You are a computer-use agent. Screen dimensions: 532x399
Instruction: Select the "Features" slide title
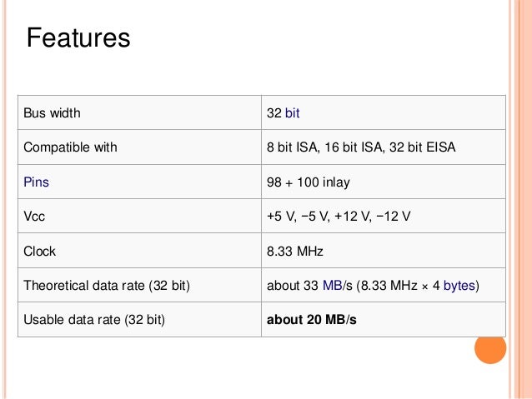[78, 38]
